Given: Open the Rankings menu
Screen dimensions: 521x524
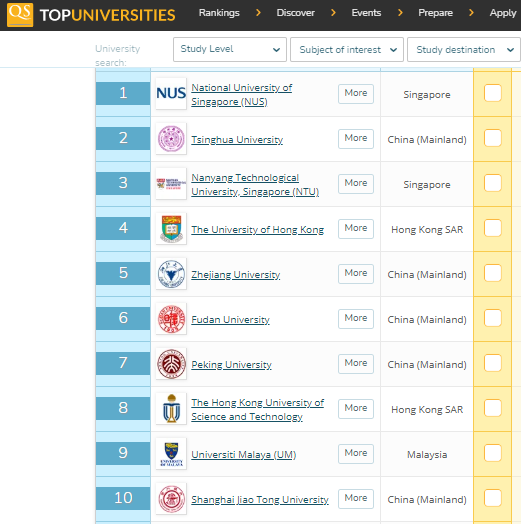Looking at the screenshot, I should [219, 13].
